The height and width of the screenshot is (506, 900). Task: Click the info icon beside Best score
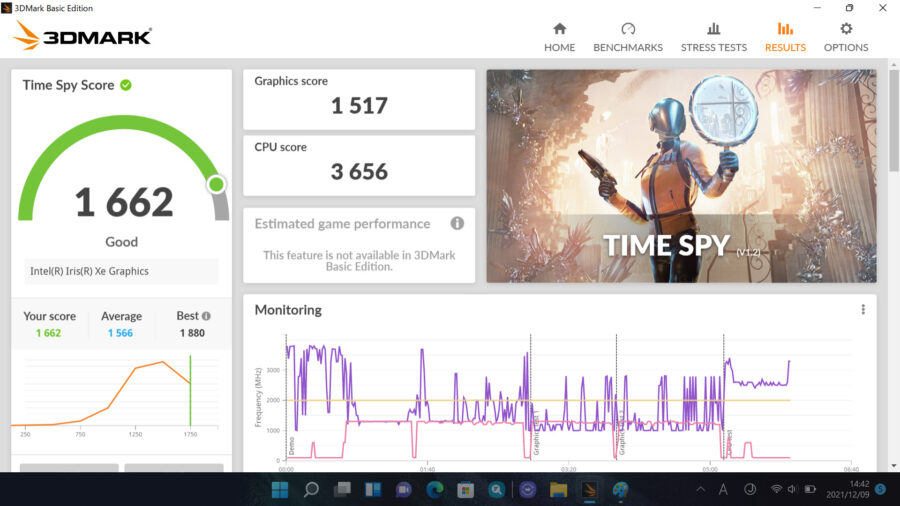206,316
